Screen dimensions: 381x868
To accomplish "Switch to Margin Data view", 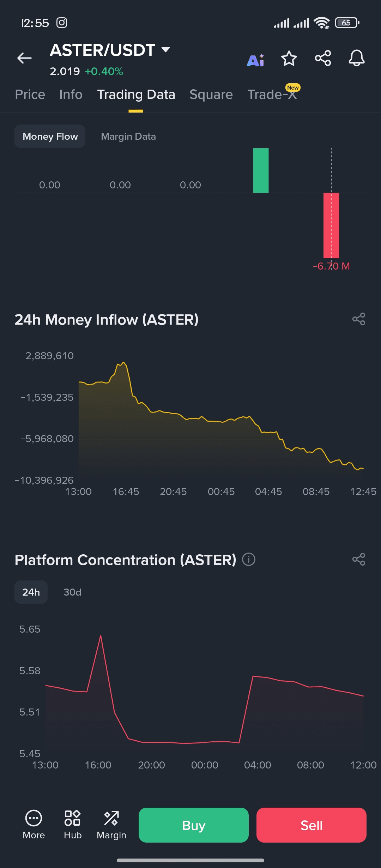I will click(x=128, y=137).
